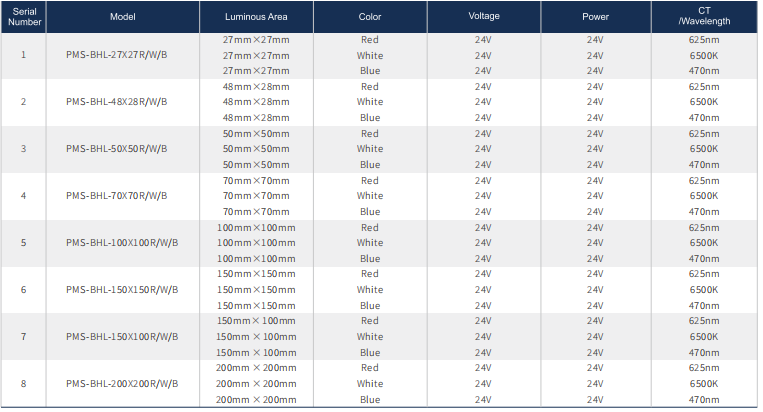Click serial number 5 cell
Viewport: 763px width, 412px height.
[x=24, y=243]
